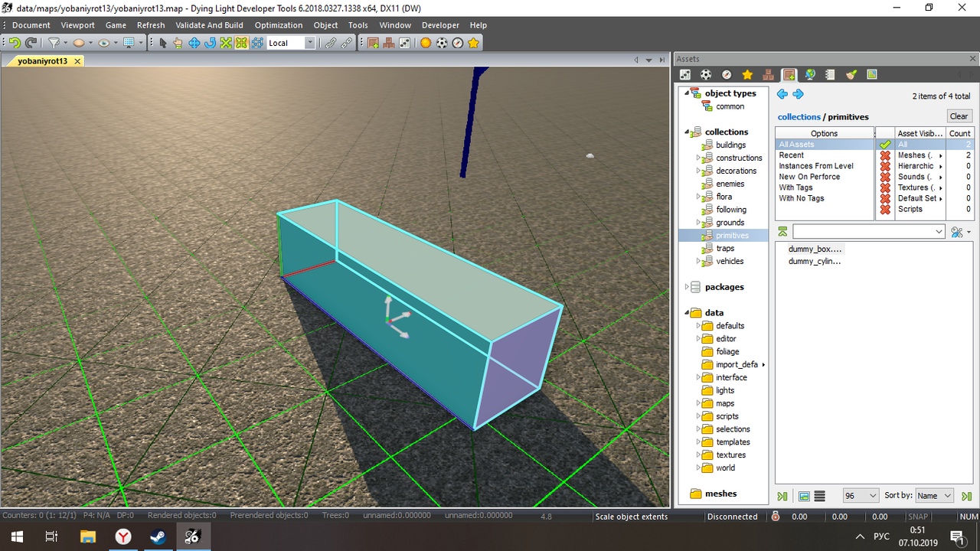Choose the hand pick tool
Screen dimensions: 980x551
click(178, 43)
